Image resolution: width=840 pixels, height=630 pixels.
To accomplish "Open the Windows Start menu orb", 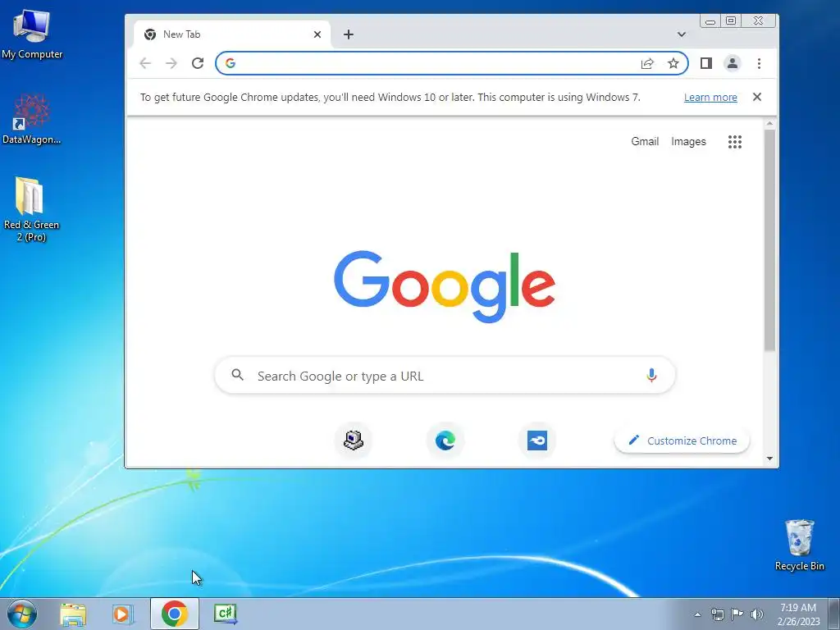I will [22, 614].
